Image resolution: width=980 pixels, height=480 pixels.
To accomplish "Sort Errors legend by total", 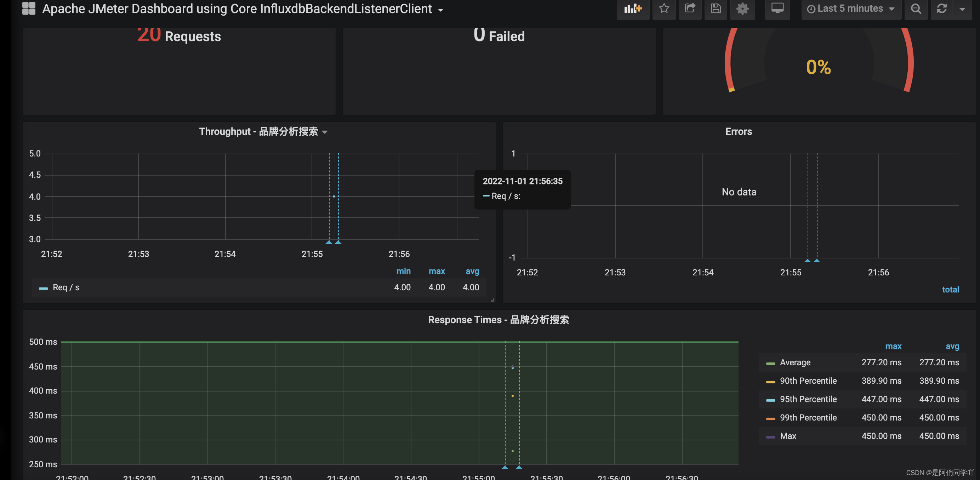I will click(x=950, y=290).
